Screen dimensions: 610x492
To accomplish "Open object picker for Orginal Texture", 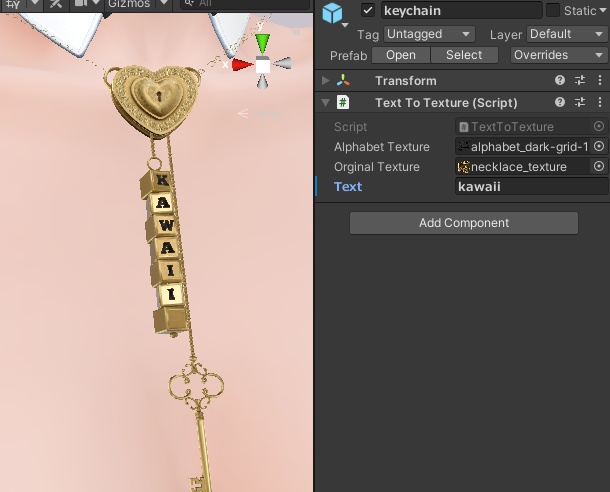I will tap(599, 166).
